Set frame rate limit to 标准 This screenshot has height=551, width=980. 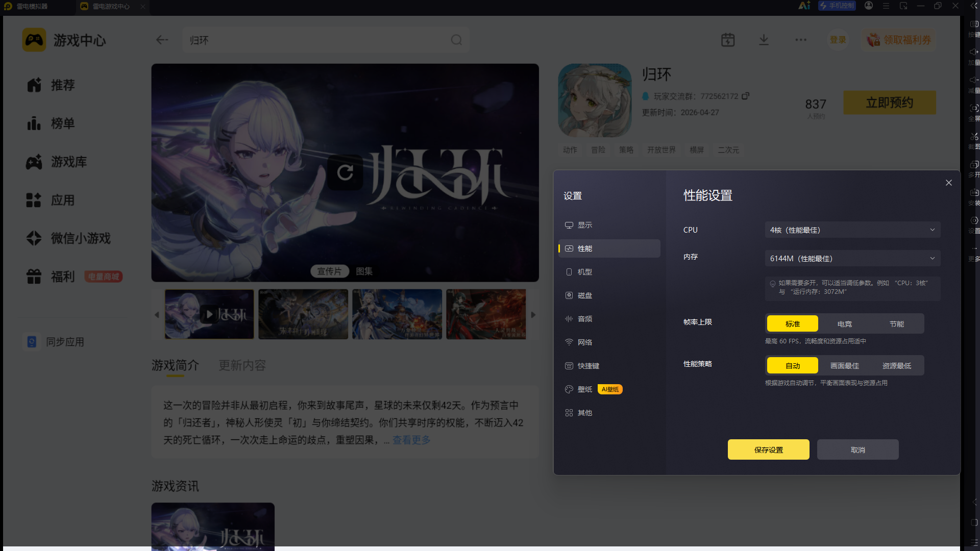point(793,324)
